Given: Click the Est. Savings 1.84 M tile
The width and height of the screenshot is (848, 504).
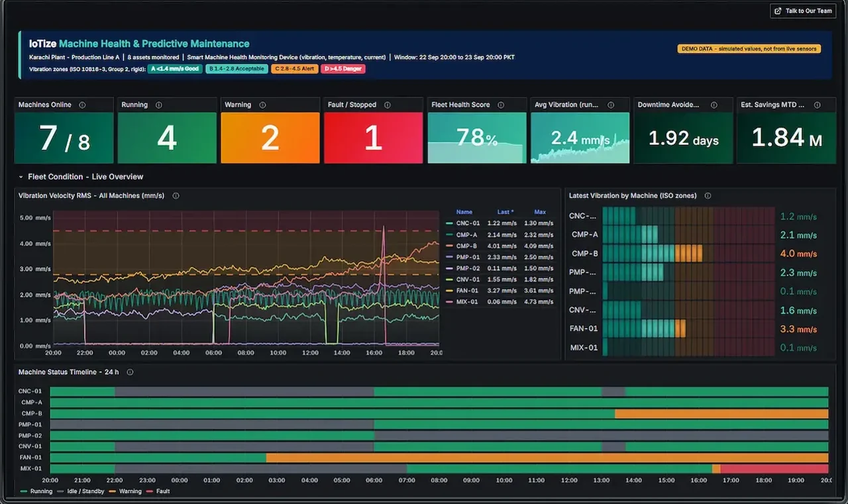Looking at the screenshot, I should pyautogui.click(x=786, y=138).
